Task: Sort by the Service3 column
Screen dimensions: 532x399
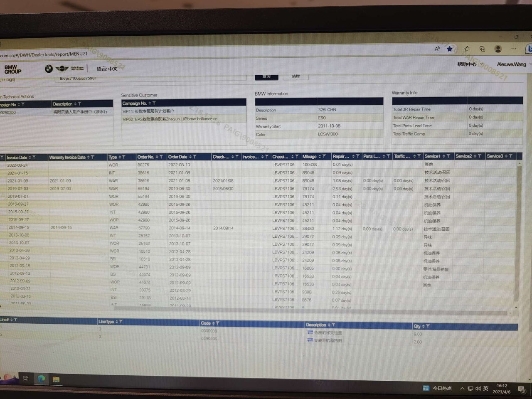Action: point(506,156)
